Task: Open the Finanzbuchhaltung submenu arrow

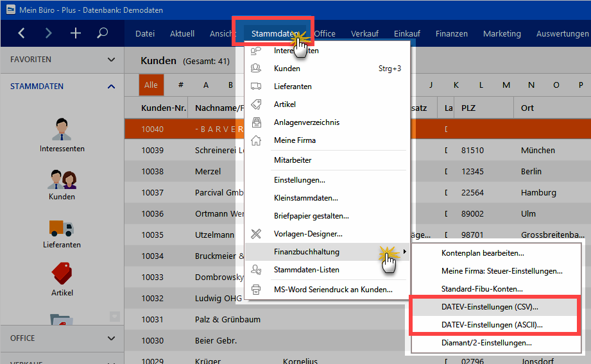Action: 404,251
